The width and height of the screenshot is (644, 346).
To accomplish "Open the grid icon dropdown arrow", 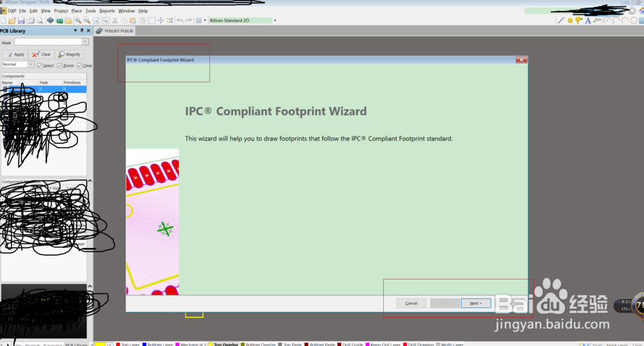I will 205,21.
